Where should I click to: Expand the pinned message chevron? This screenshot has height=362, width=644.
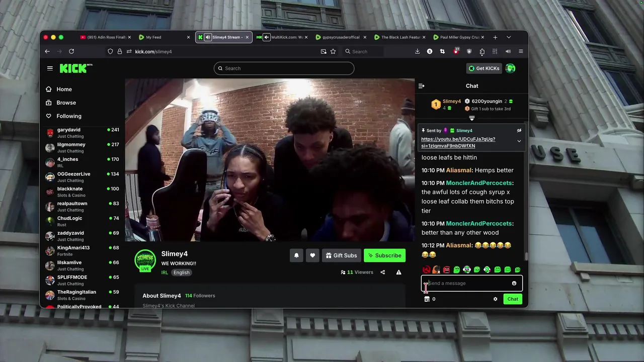tap(519, 141)
